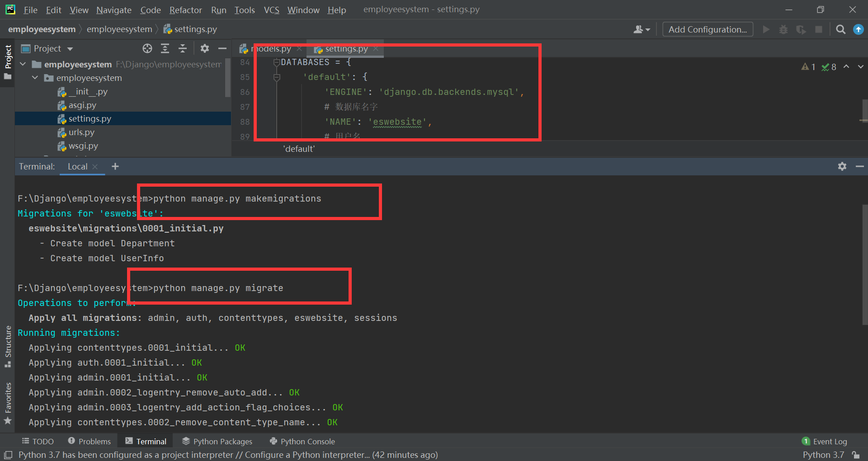This screenshot has width=868, height=461.
Task: Fold the 'default' dict at line 85
Action: click(277, 77)
